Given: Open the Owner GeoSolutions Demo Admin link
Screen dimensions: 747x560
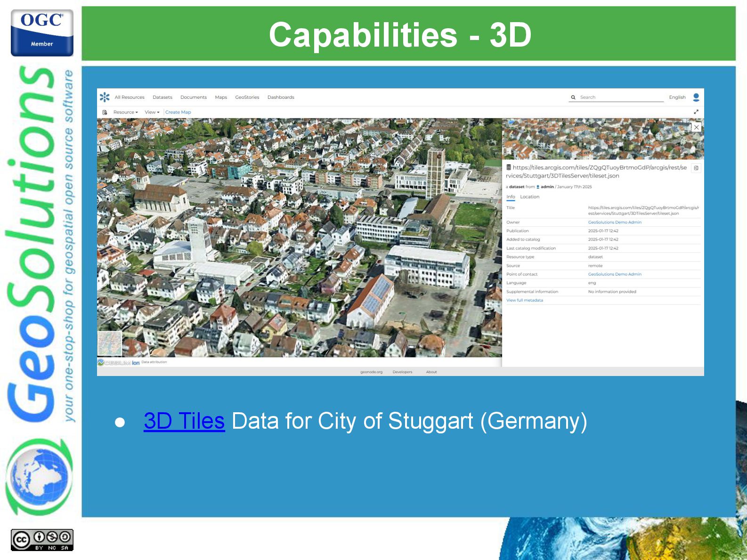Looking at the screenshot, I should pyautogui.click(x=615, y=222).
